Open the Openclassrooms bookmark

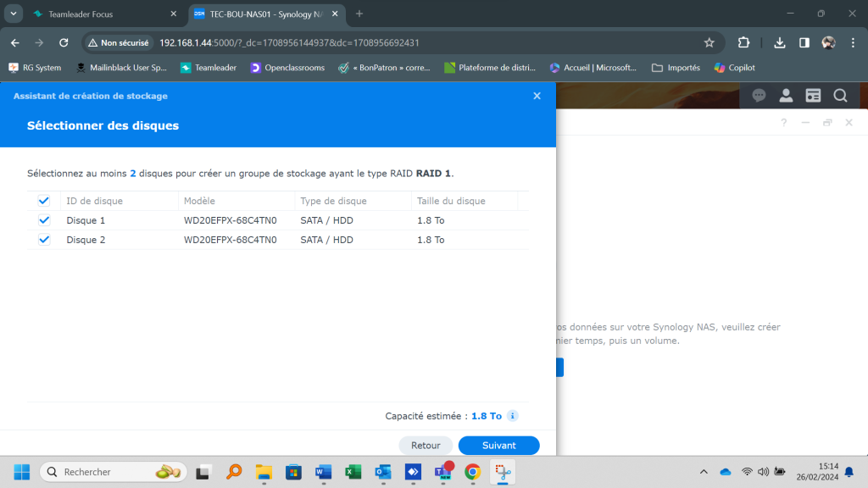tap(287, 68)
